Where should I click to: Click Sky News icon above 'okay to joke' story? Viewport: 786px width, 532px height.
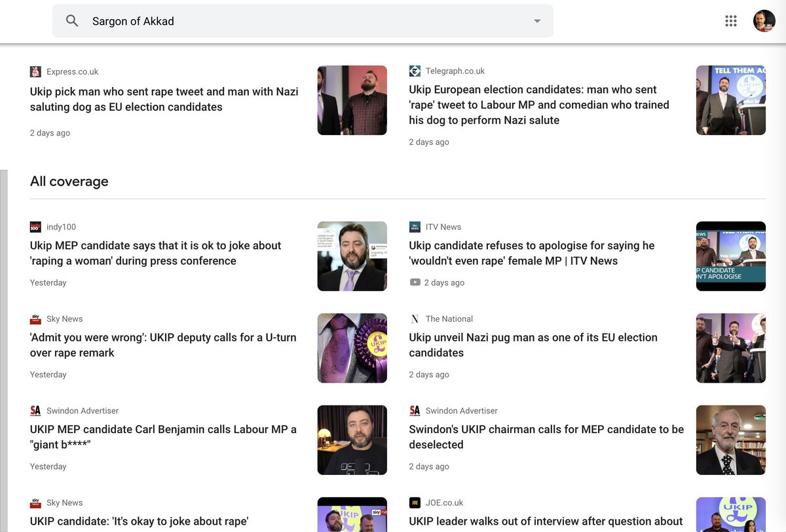click(35, 503)
